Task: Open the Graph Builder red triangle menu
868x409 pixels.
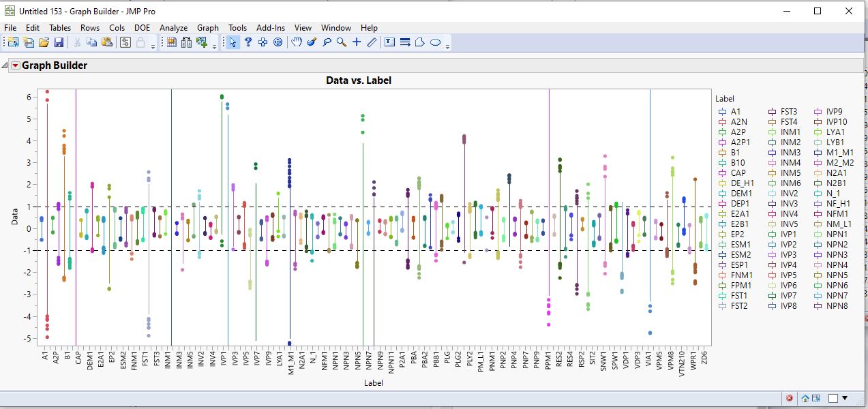Action: [14, 65]
